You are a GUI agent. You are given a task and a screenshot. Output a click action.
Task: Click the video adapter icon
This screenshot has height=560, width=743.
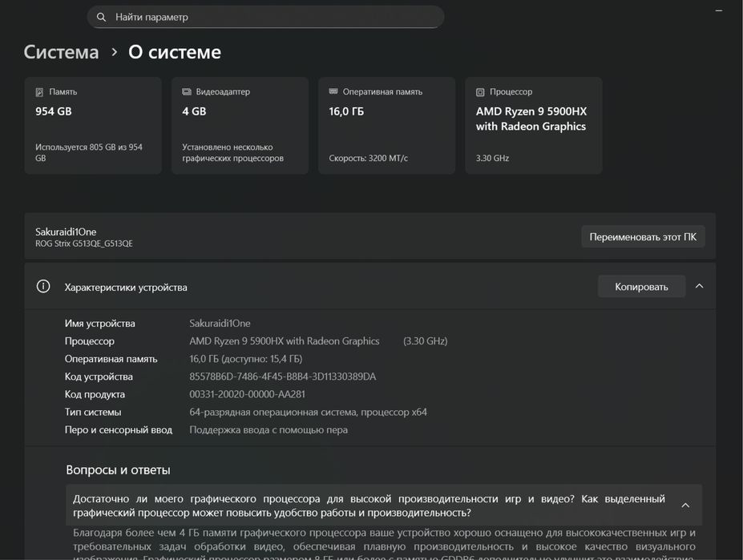click(x=187, y=91)
